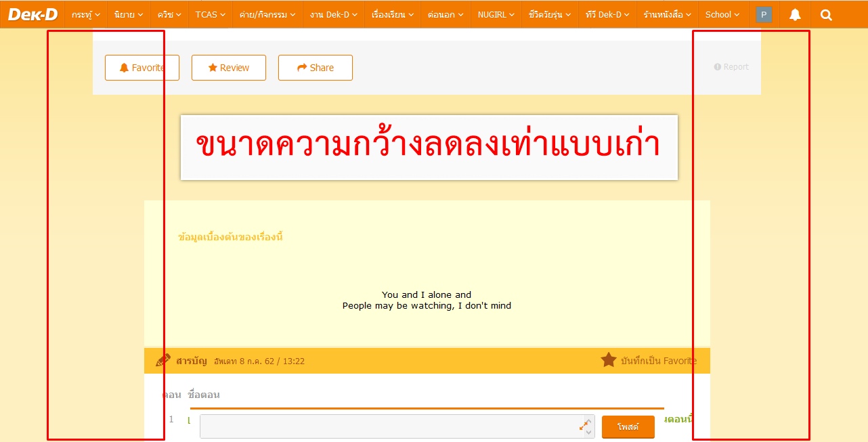Screen dimensions: 868x442
Task: Open the NUGIRL menu
Action: tap(496, 14)
